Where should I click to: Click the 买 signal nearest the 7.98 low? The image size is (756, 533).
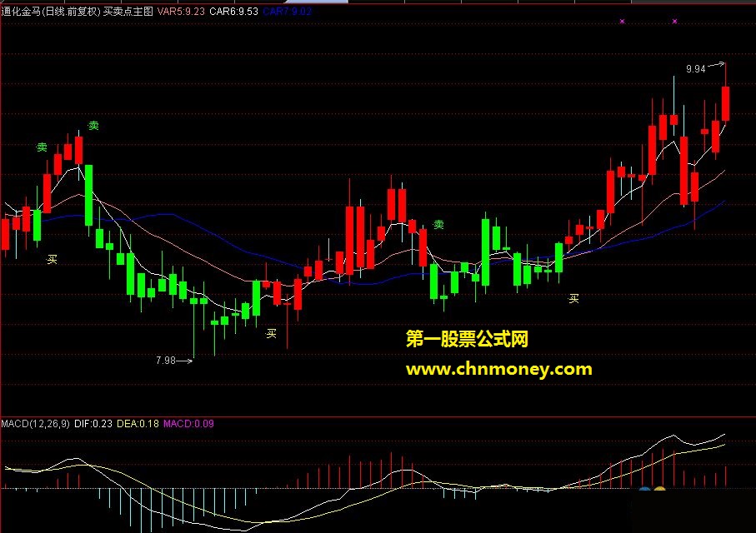(272, 333)
